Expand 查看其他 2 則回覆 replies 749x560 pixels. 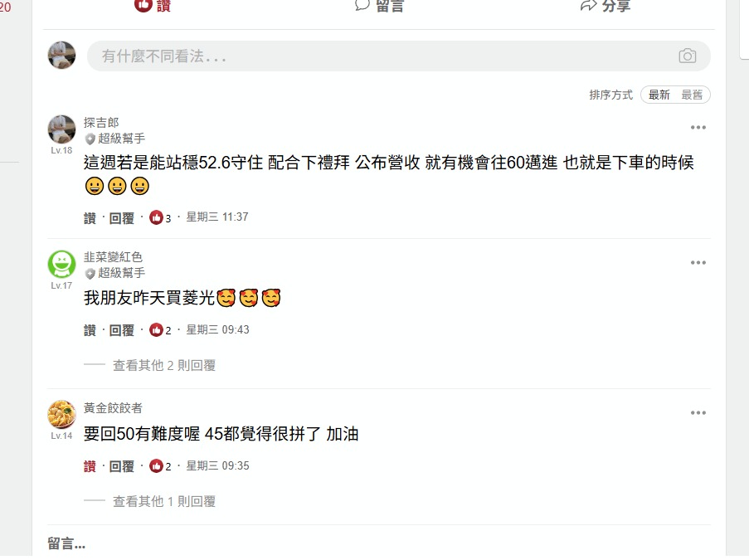[164, 366]
